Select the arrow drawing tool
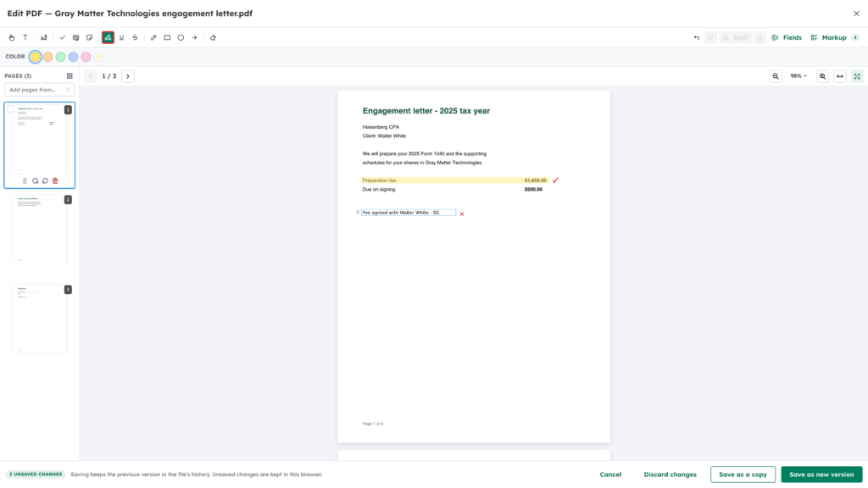This screenshot has height=488, width=868. pos(194,37)
